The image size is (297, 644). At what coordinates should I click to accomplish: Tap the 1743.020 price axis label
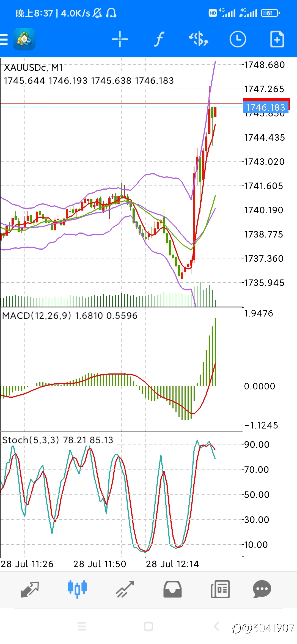pos(264,162)
